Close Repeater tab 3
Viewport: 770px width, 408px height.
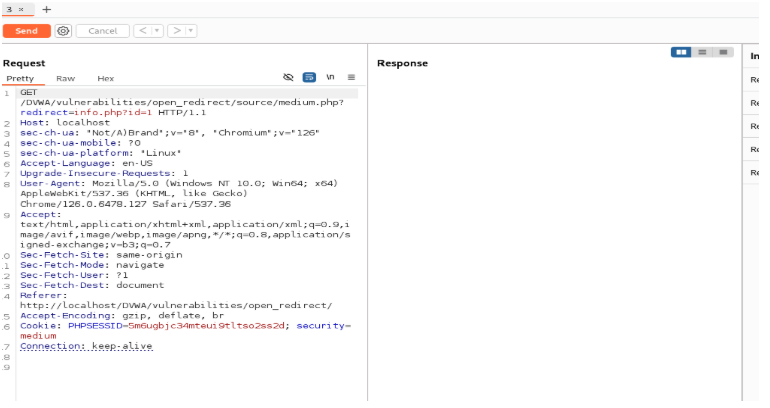pyautogui.click(x=22, y=8)
